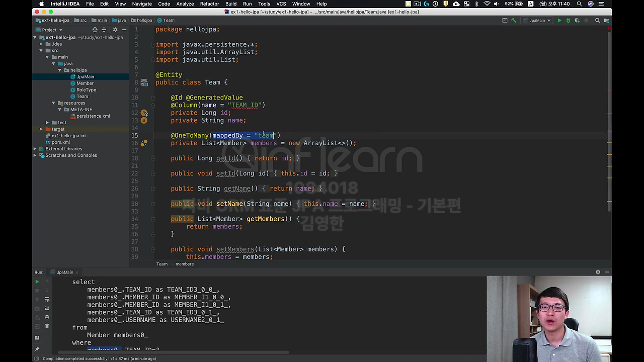Screen dimensions: 644x362
Task: Start debugging with the bug icon
Action: pos(568,21)
